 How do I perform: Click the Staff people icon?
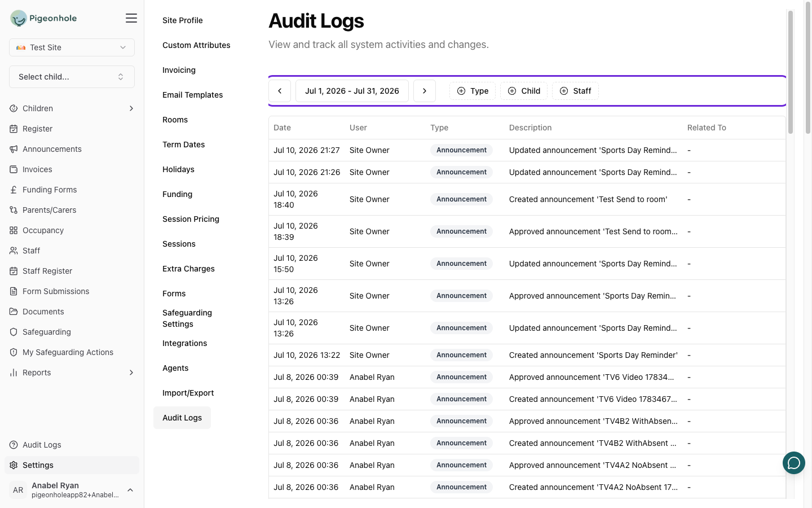[14, 251]
